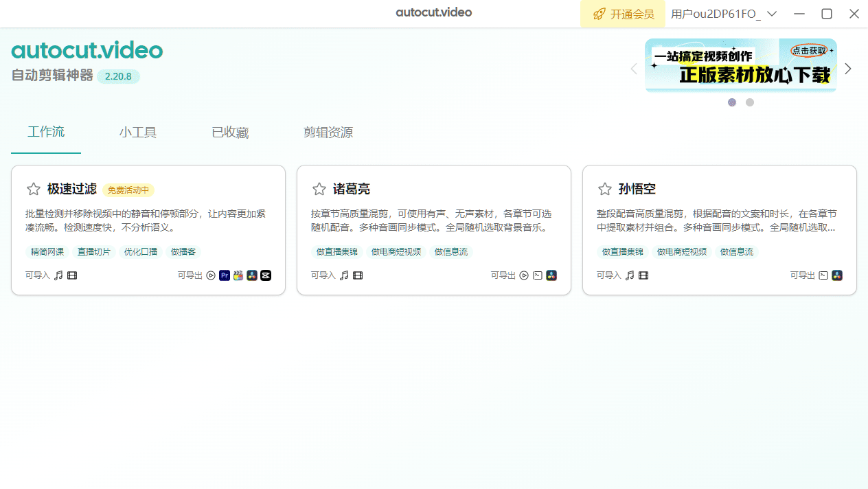Viewport: 868px width, 489px height.
Task: Click the video film import icon on 极速过滤 card
Action: [72, 275]
